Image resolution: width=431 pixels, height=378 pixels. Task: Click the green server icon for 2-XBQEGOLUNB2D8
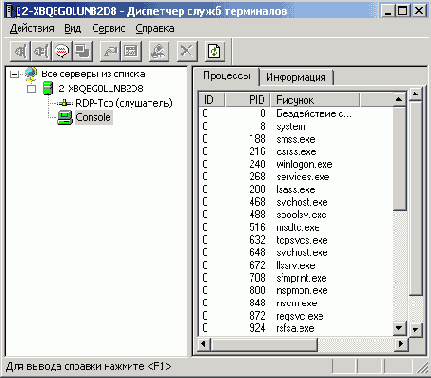pyautogui.click(x=48, y=88)
